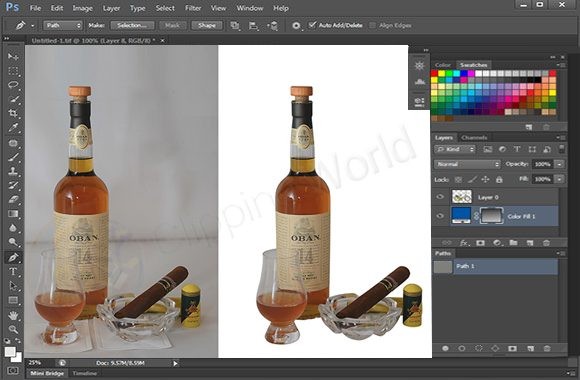The width and height of the screenshot is (580, 380).
Task: Click the foreground color swatch
Action: (x=10, y=351)
